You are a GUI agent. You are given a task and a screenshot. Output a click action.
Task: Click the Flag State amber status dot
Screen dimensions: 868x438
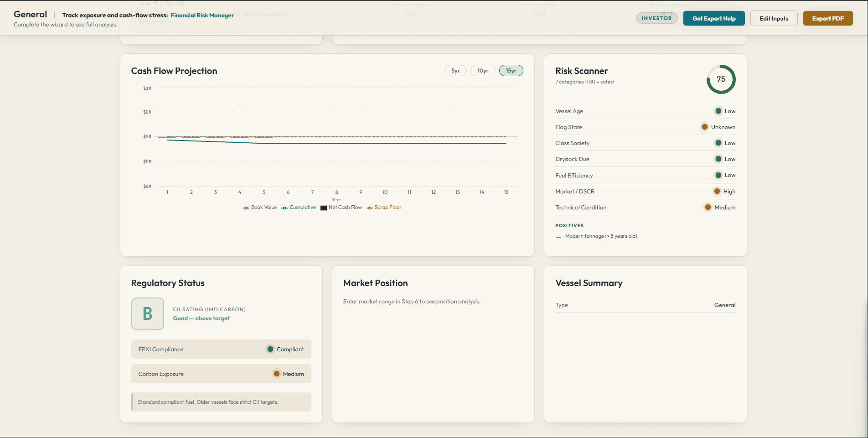point(705,127)
